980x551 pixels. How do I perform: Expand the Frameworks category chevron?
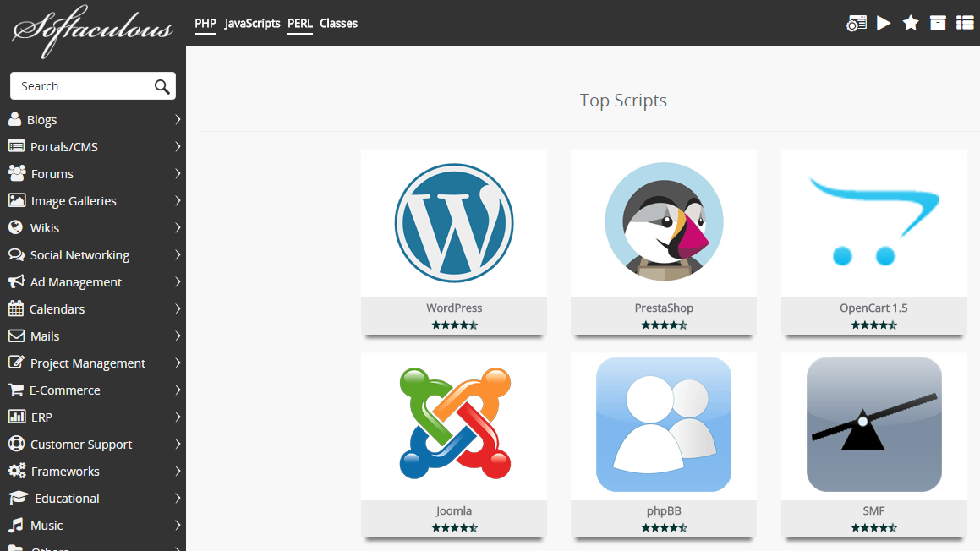point(178,471)
